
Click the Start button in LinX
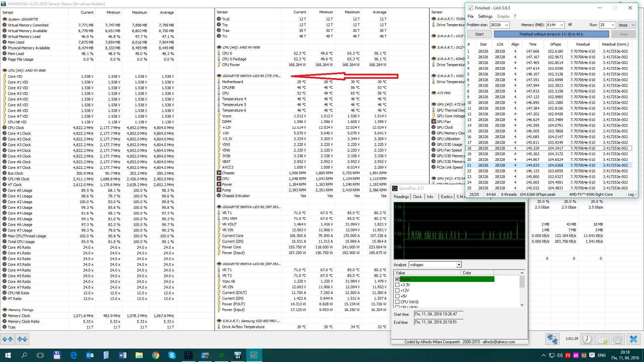click(479, 34)
